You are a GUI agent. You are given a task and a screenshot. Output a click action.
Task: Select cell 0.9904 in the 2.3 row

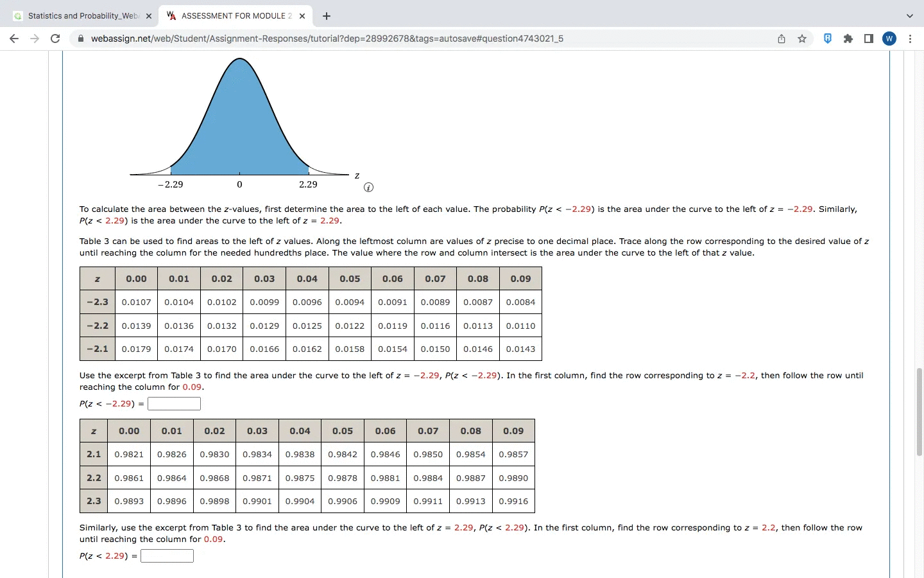point(300,501)
